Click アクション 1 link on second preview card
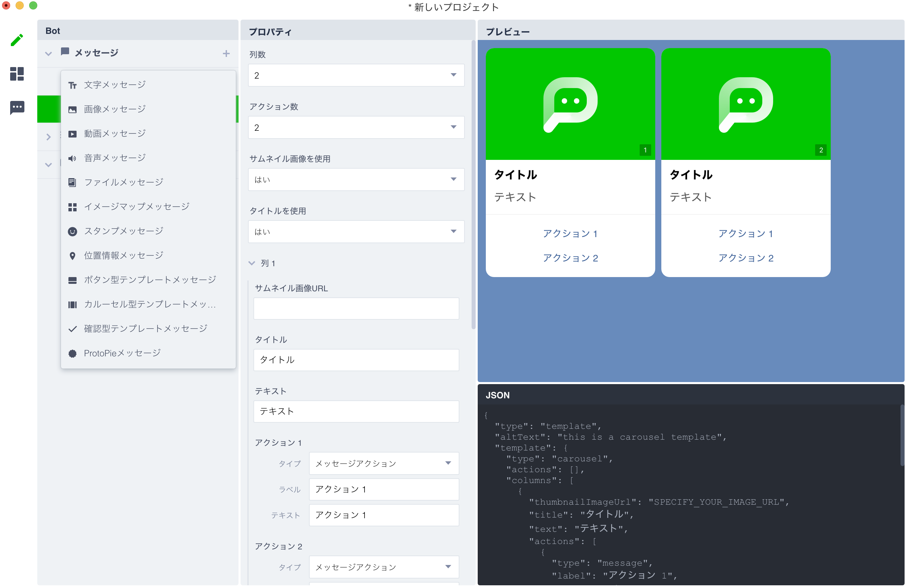 pos(745,234)
